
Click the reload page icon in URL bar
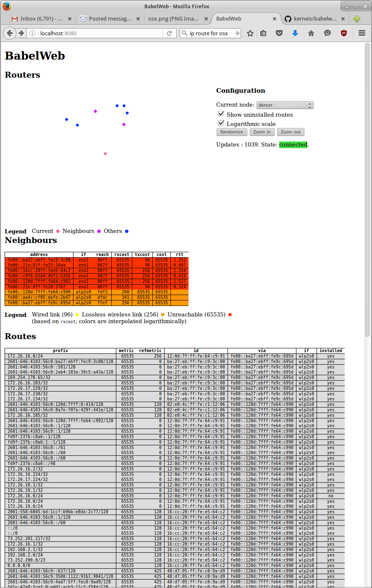pos(170,33)
